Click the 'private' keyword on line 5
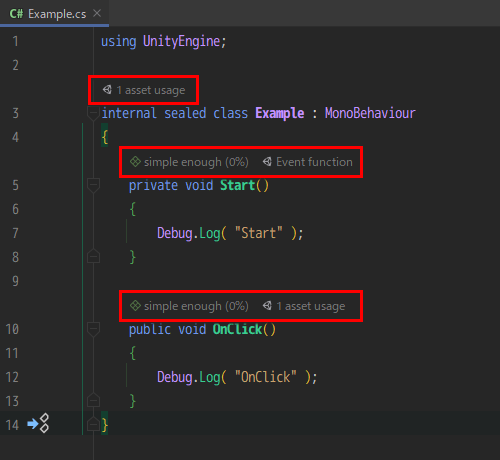This screenshot has height=460, width=500. click(153, 185)
